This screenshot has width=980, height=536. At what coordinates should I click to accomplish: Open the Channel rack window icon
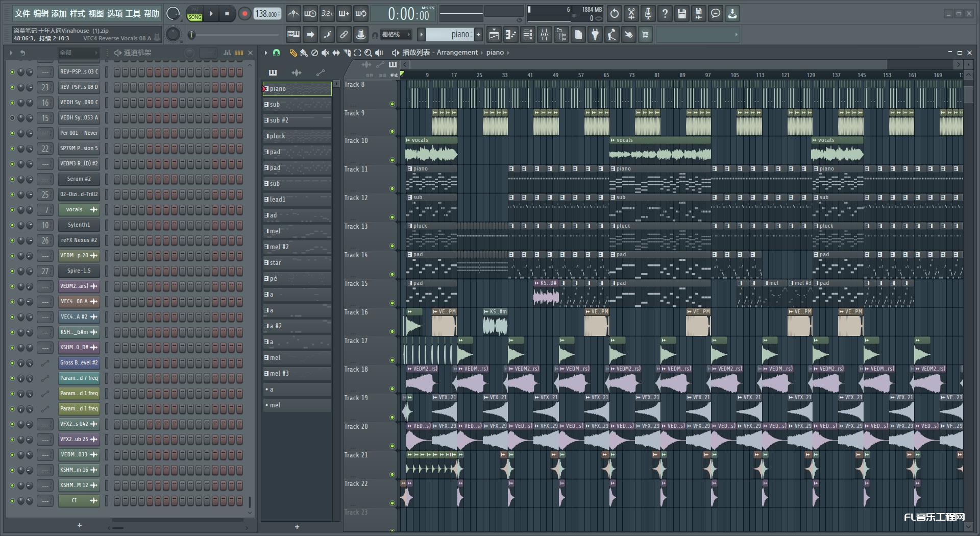click(x=528, y=35)
